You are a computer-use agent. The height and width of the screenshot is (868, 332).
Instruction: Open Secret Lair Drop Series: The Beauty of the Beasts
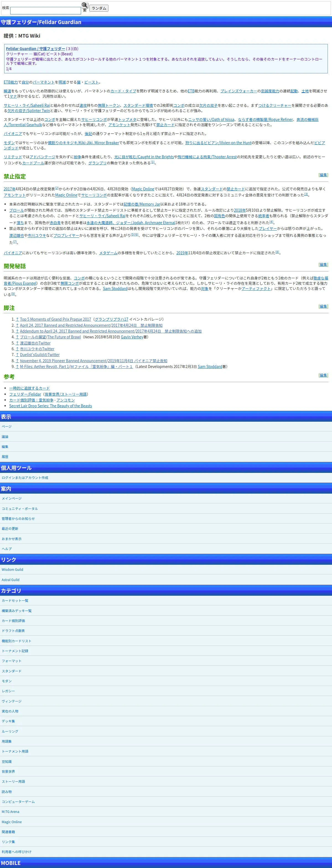51,406
